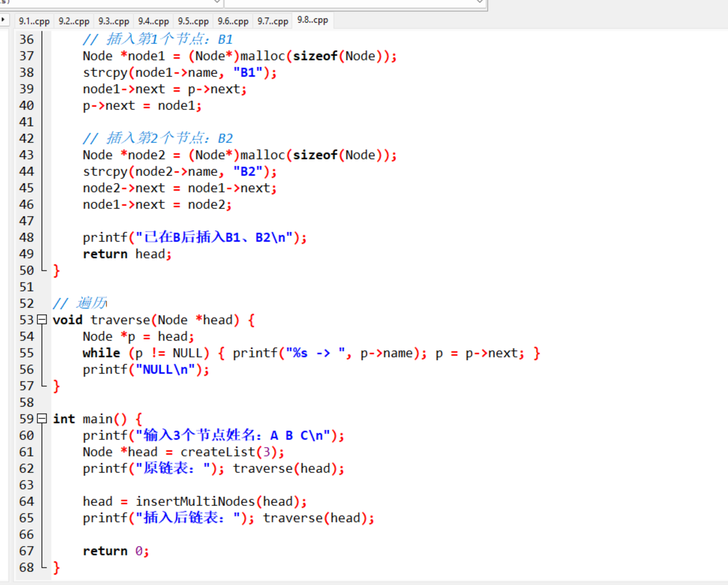Click 'p->next = node1;' on line 40
Image resolution: width=728 pixels, height=585 pixels.
pos(142,105)
